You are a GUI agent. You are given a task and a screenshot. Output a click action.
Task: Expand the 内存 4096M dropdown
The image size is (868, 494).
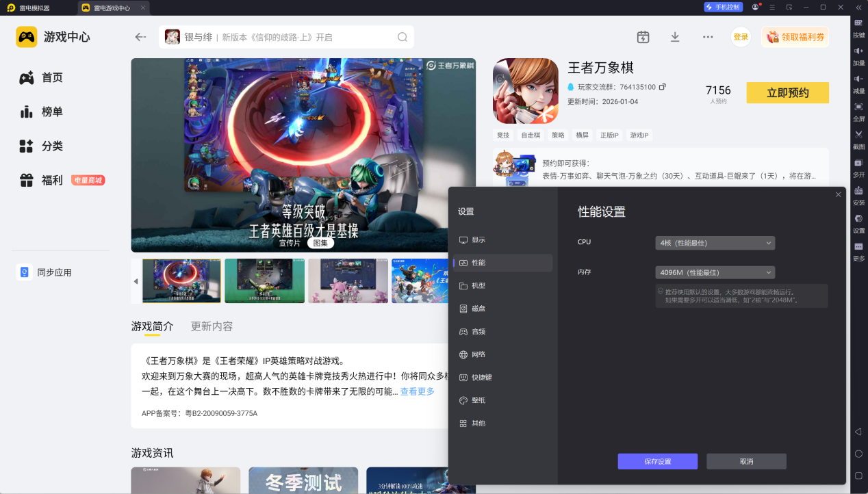(x=715, y=272)
